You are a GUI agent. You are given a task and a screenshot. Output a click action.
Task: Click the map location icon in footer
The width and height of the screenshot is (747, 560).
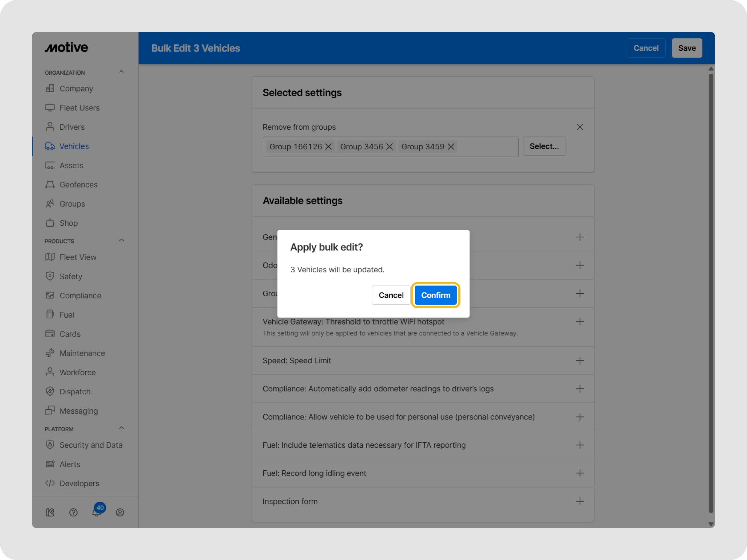50,512
